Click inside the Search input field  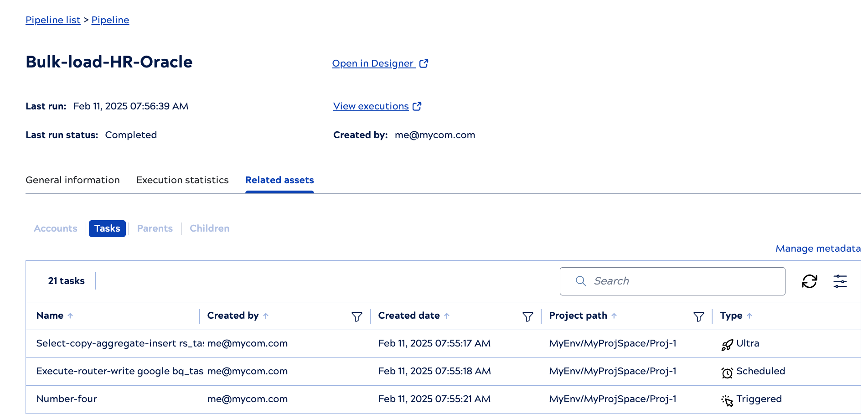(x=661, y=281)
